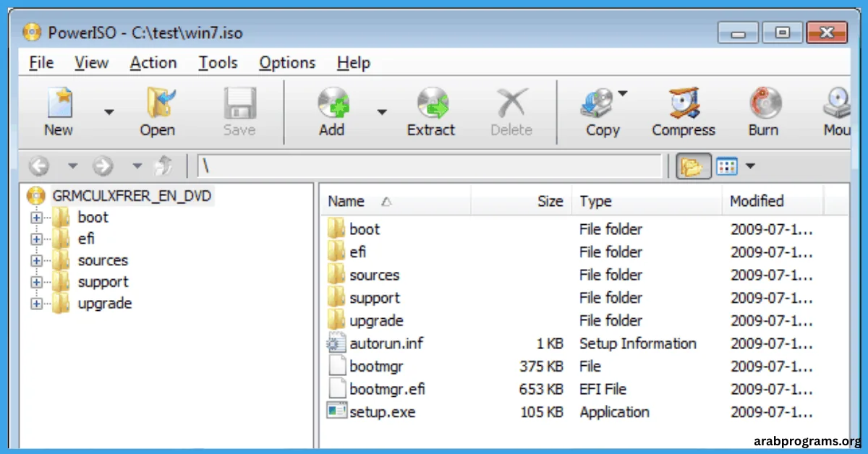Click the Forward navigation arrow

(103, 166)
